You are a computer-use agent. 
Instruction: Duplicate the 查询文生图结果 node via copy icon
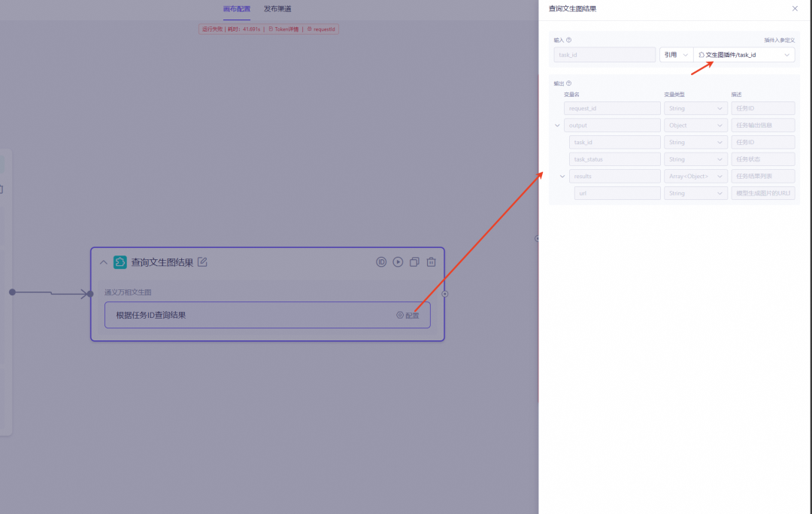(414, 262)
